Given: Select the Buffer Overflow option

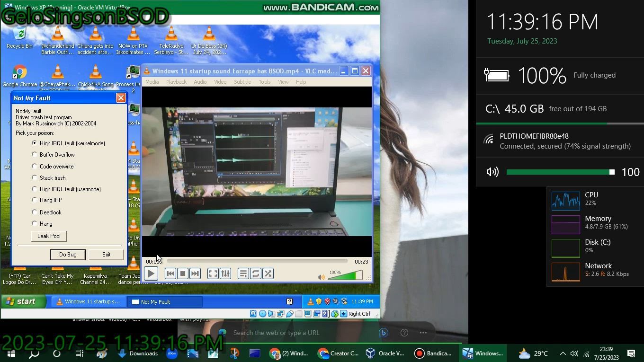Looking at the screenshot, I should coord(53,155).
